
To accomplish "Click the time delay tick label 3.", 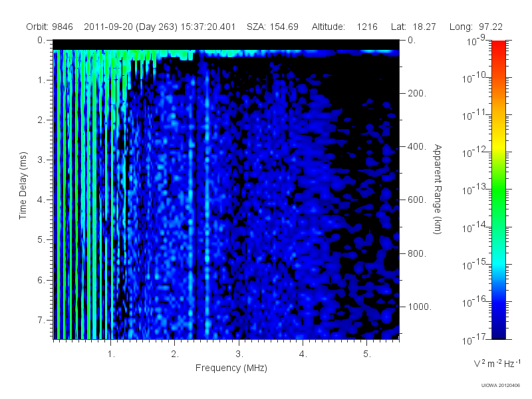I will [x=41, y=160].
